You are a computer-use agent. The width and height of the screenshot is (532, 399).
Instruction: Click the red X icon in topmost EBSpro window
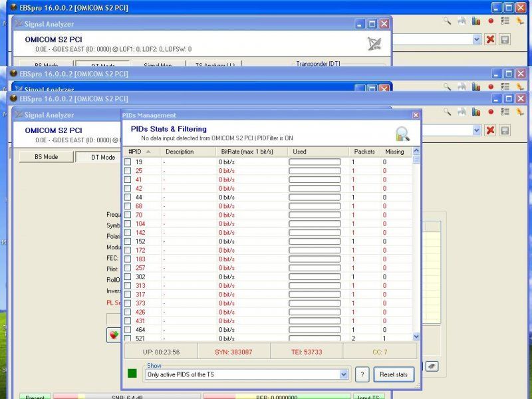point(490,40)
